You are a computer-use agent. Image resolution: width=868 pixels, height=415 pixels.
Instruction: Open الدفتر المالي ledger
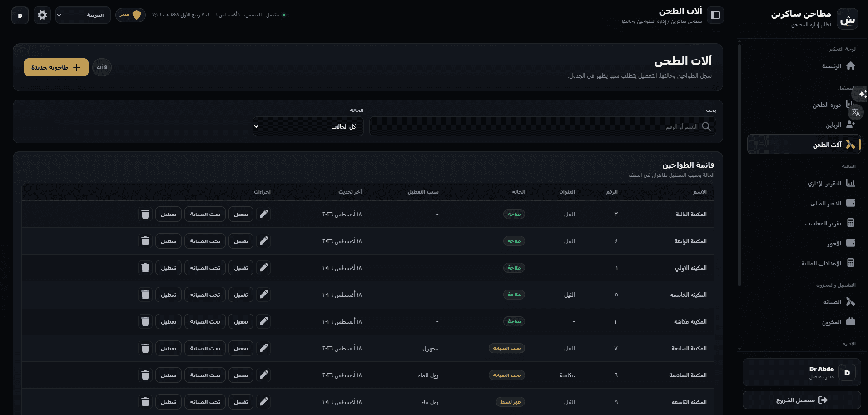(804, 203)
